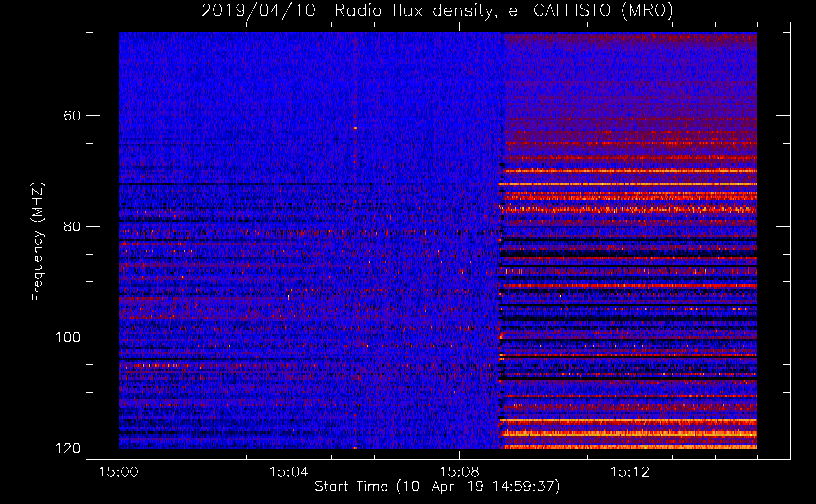Click the "Frequency (MHZ)" axis label

(x=38, y=242)
